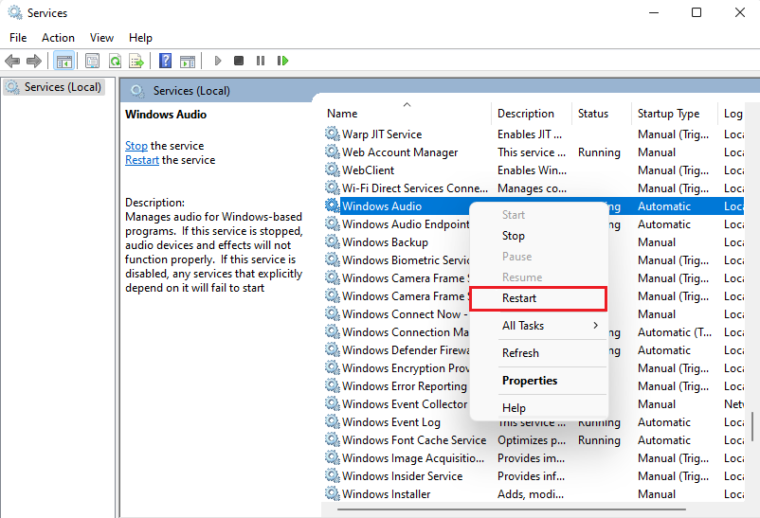
Task: Click 'Provides inf...' description of Windows Insider Service
Action: point(531,476)
